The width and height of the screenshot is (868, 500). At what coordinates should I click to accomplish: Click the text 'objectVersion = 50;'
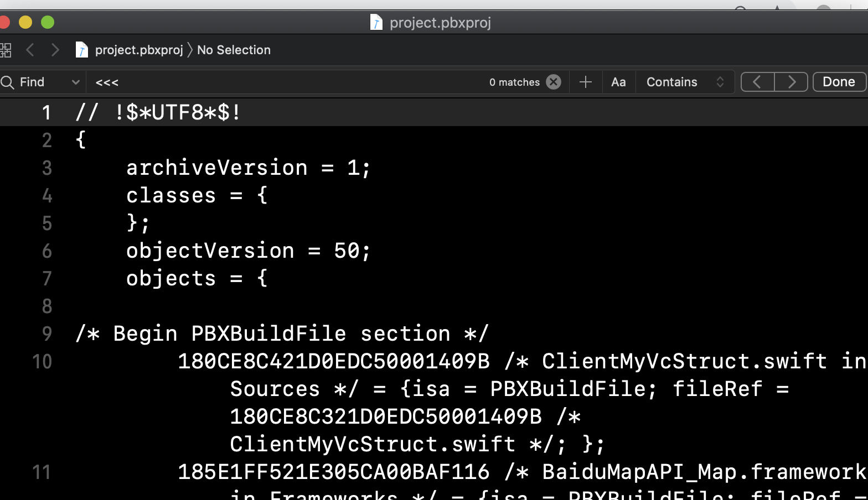(249, 251)
